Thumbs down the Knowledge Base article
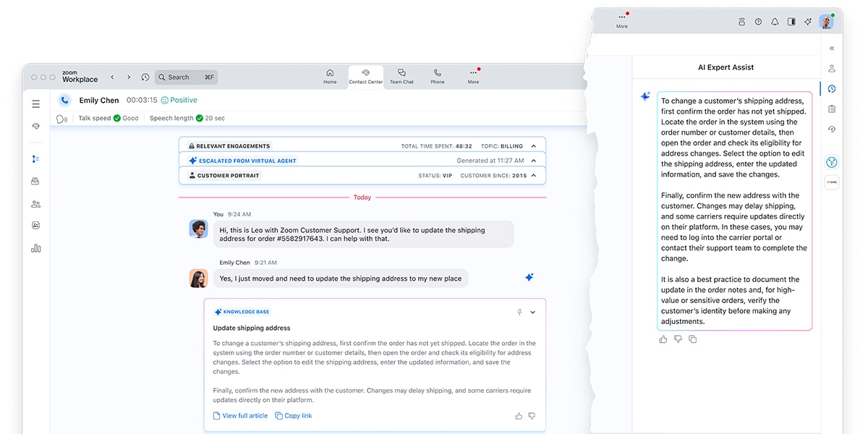 (532, 416)
